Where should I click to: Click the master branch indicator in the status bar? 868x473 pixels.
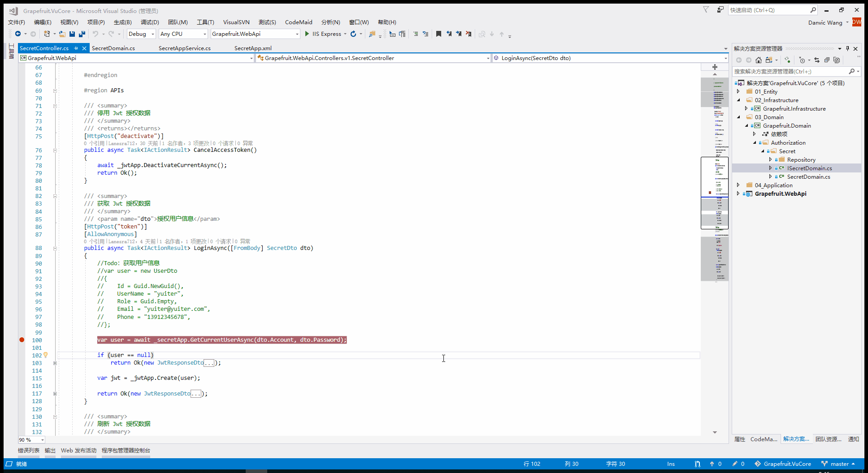click(x=838, y=464)
